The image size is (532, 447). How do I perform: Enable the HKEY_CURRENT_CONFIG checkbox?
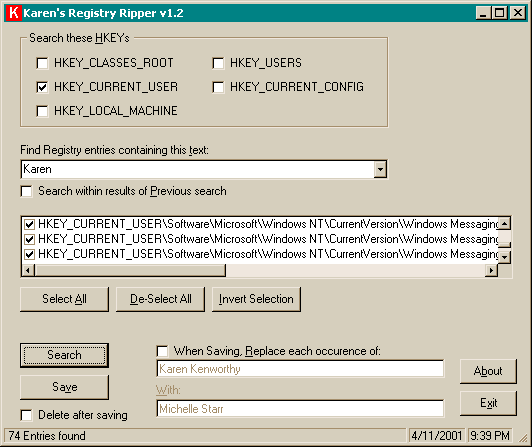[x=218, y=87]
